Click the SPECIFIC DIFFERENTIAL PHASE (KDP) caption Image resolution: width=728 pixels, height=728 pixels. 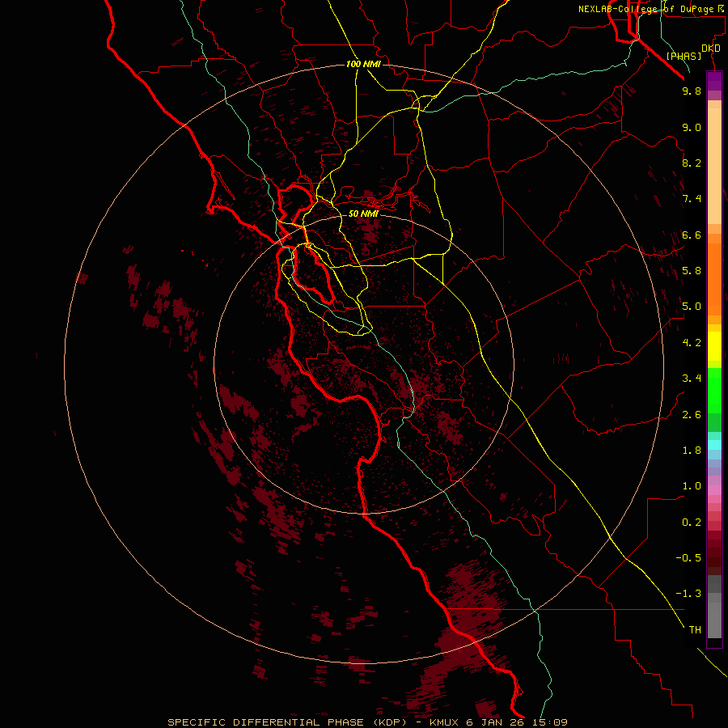pyautogui.click(x=287, y=722)
